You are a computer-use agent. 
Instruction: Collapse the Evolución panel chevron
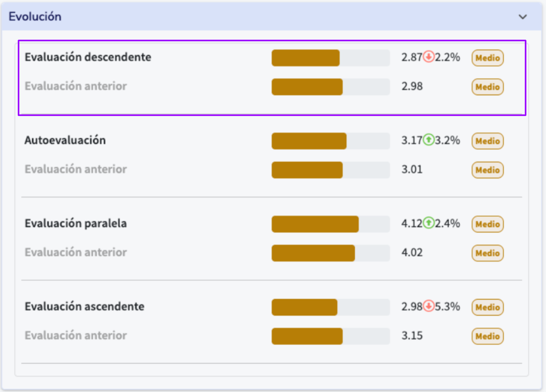tap(523, 17)
